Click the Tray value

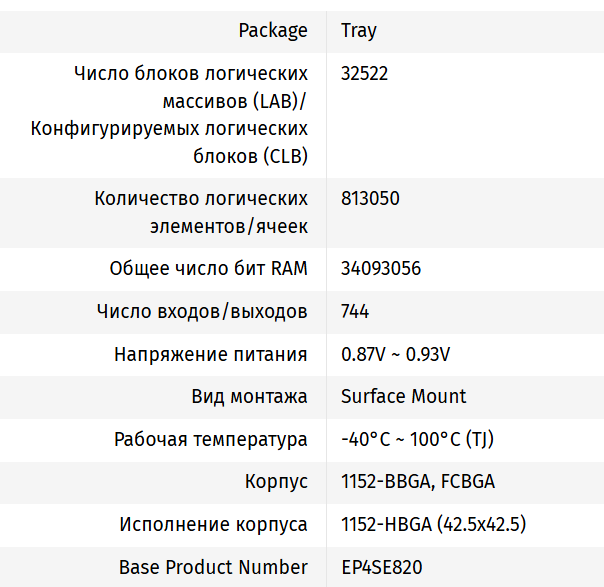tap(359, 30)
